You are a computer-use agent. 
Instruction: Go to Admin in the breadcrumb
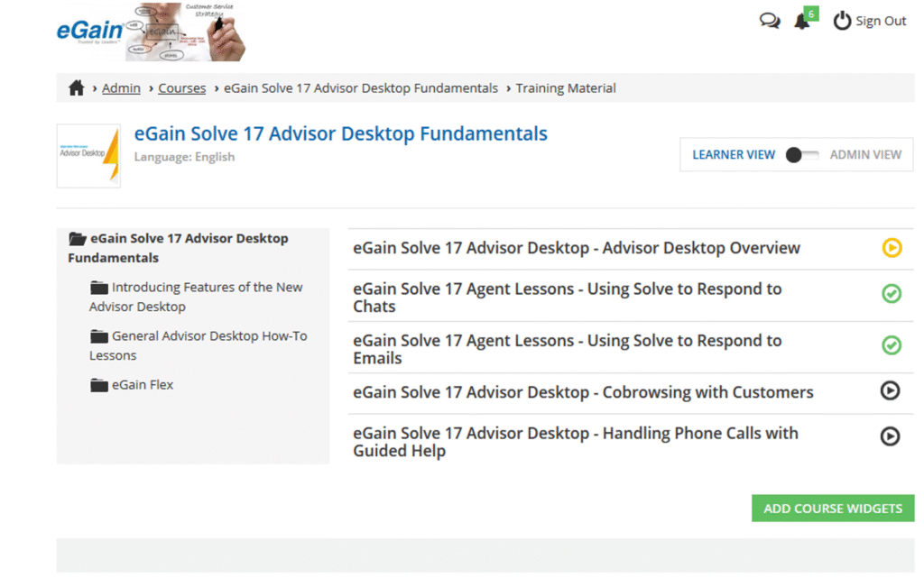pos(121,88)
